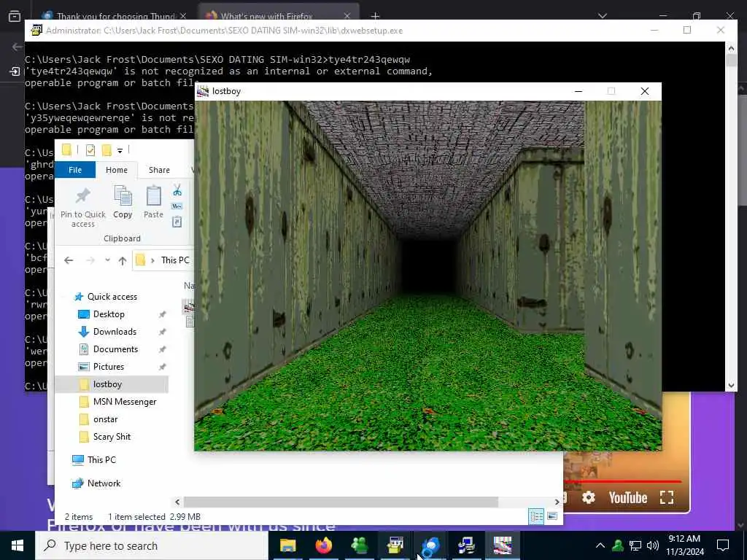Show hidden system tray icons
The width and height of the screenshot is (747, 560).
(600, 545)
